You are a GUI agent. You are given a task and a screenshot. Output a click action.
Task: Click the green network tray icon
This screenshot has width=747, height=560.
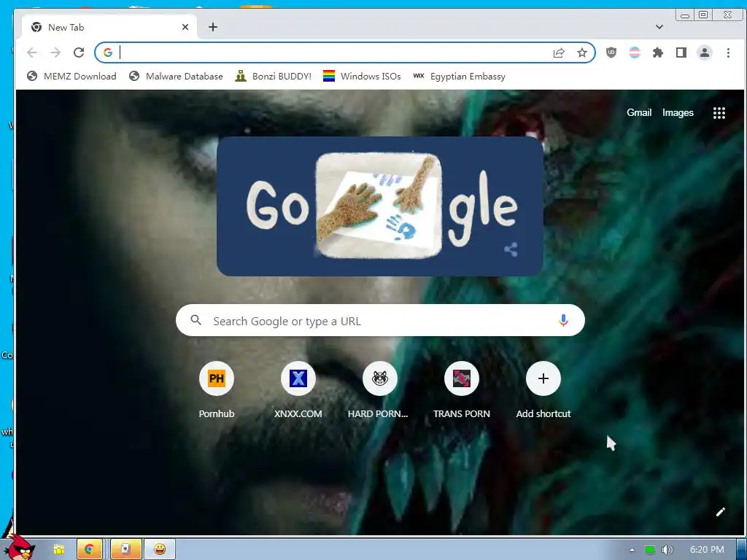pyautogui.click(x=650, y=550)
